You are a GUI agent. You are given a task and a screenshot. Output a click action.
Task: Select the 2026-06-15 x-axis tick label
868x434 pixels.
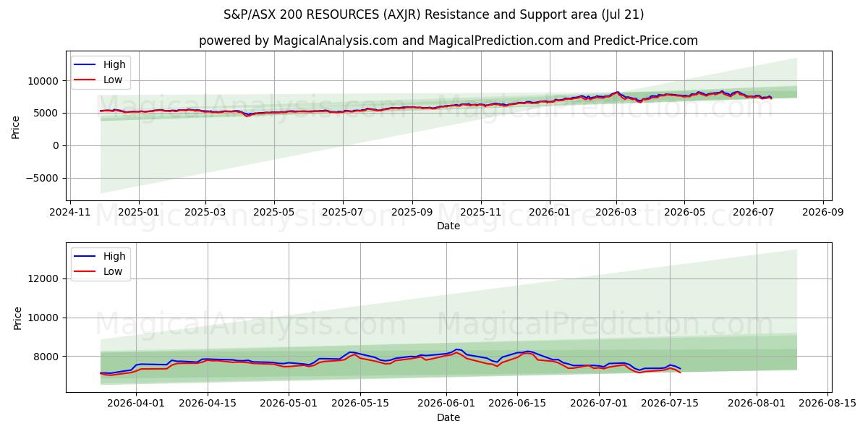coord(516,404)
